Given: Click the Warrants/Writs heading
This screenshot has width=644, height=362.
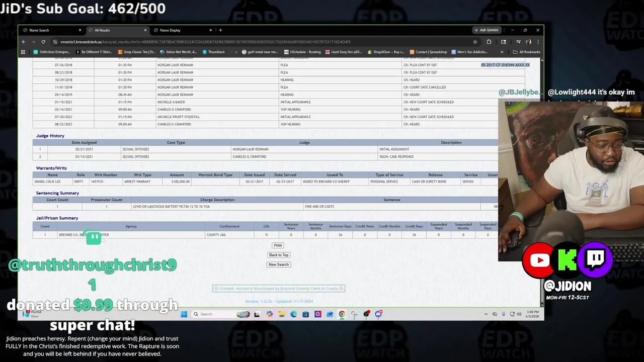Looking at the screenshot, I should 51,168.
